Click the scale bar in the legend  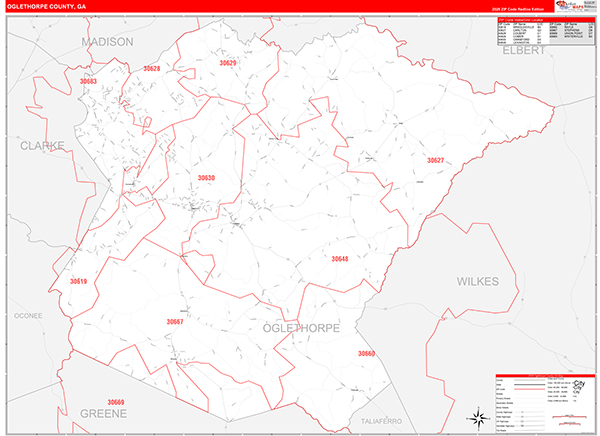tap(570, 420)
